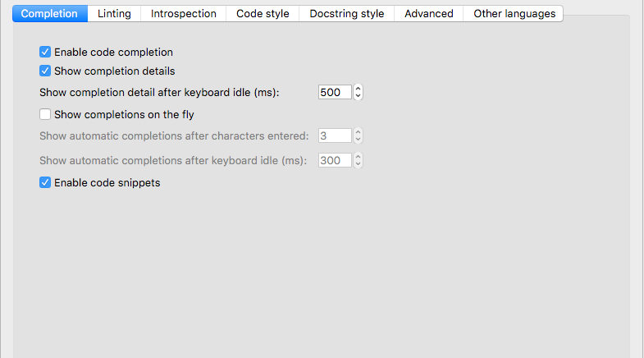The width and height of the screenshot is (644, 358).
Task: Click down arrow on automatic completions idle stepper
Action: (358, 165)
